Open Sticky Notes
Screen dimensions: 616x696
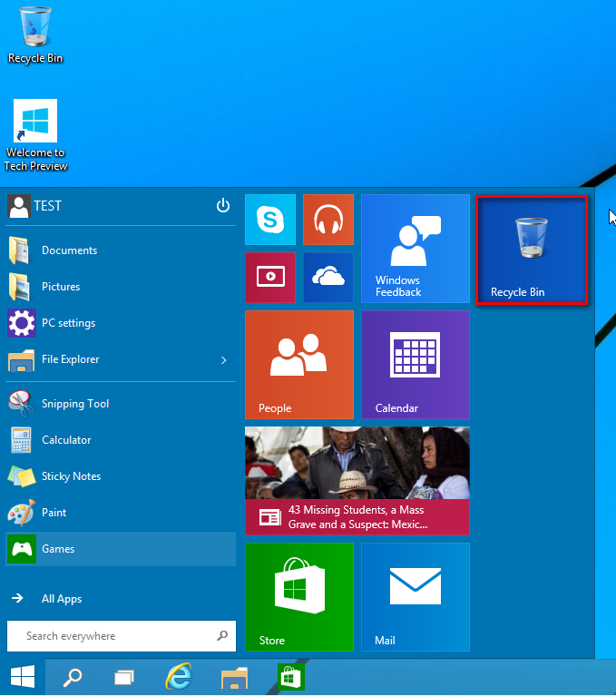pos(121,476)
